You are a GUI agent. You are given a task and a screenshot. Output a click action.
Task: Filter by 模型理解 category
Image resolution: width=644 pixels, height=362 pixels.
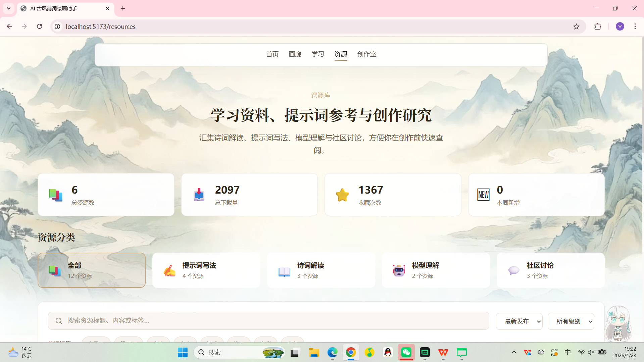pyautogui.click(x=436, y=270)
